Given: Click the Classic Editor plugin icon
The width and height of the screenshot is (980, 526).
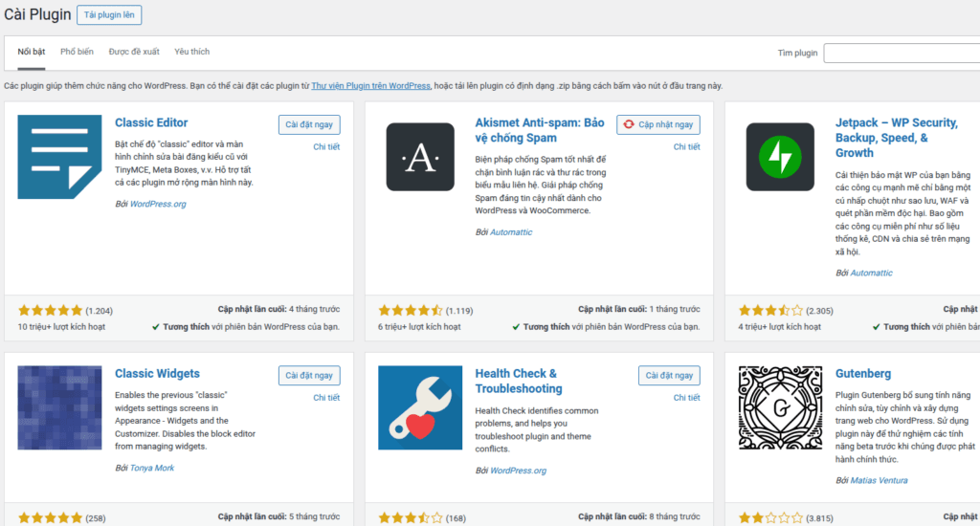Looking at the screenshot, I should tap(59, 157).
